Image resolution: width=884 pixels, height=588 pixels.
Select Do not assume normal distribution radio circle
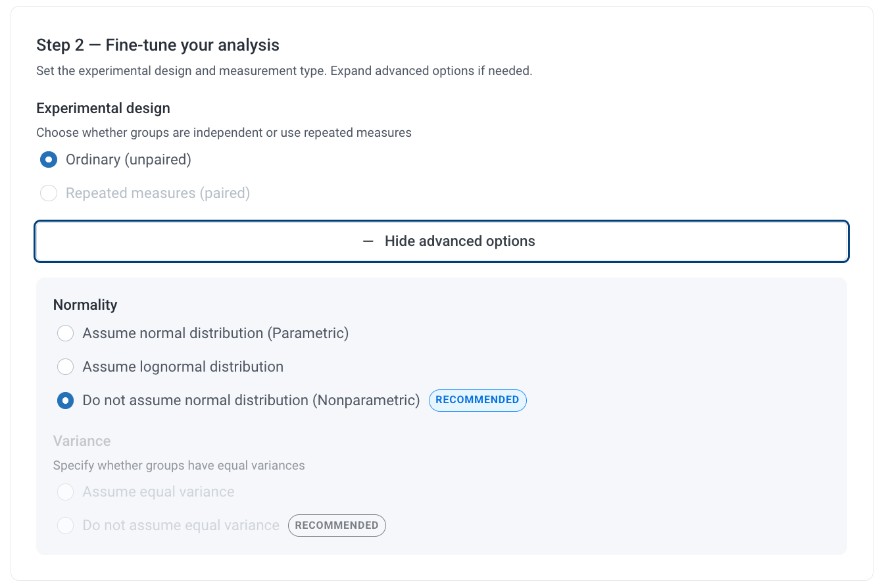point(65,401)
